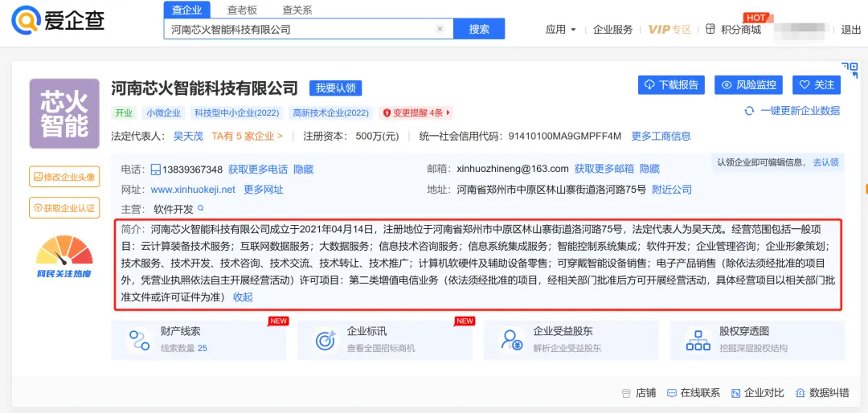Click 解析企业受益股东 text
The width and height of the screenshot is (868, 413).
coord(567,349)
